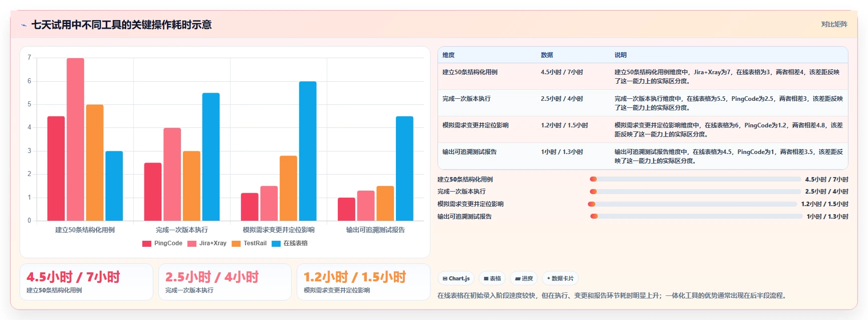The image size is (868, 320).
Task: Click the PingCode bar for 输出可追溯测试报告
Action: 346,209
